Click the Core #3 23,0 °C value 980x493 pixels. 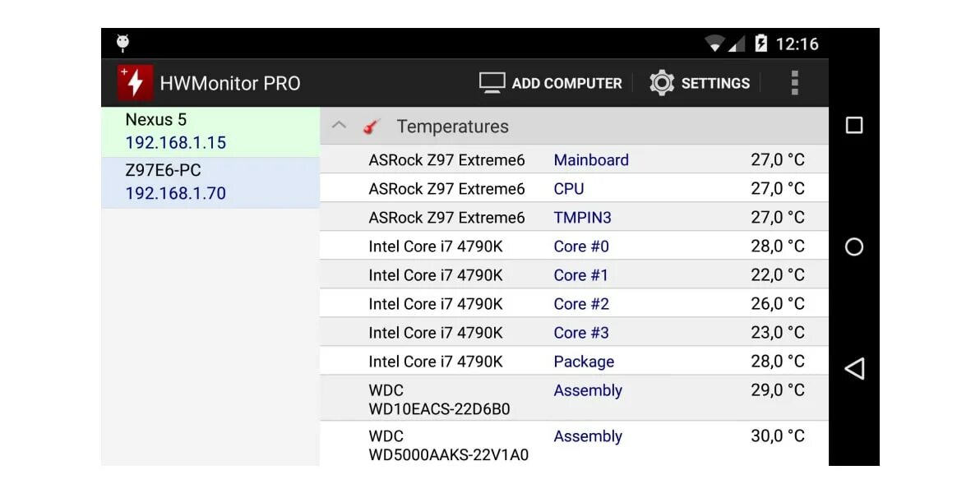coord(778,333)
